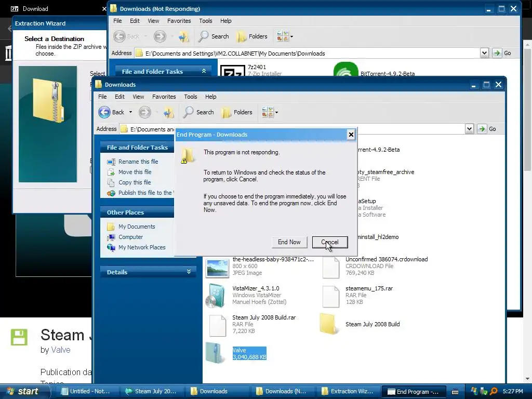Image resolution: width=532 pixels, height=399 pixels.
Task: Open Edit menu in front Downloads window
Action: [x=119, y=97]
